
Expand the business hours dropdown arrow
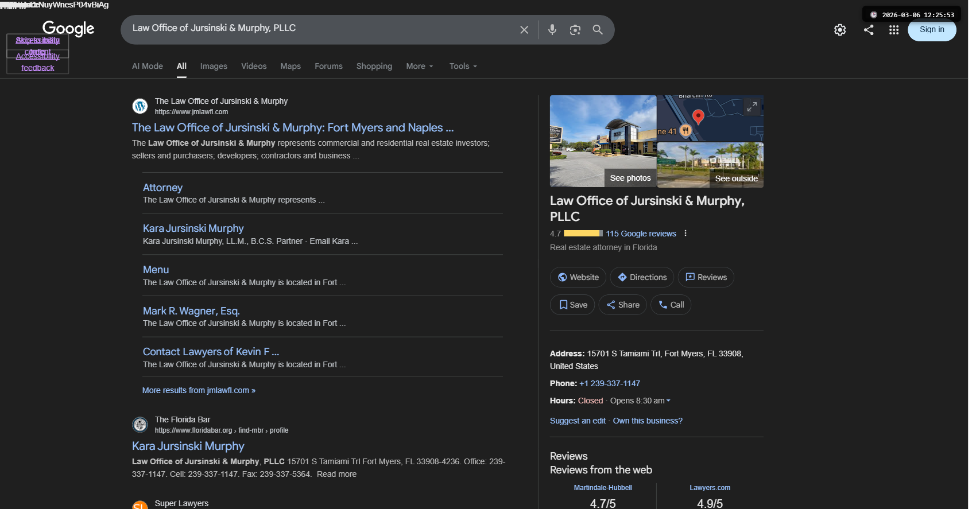[x=668, y=401]
